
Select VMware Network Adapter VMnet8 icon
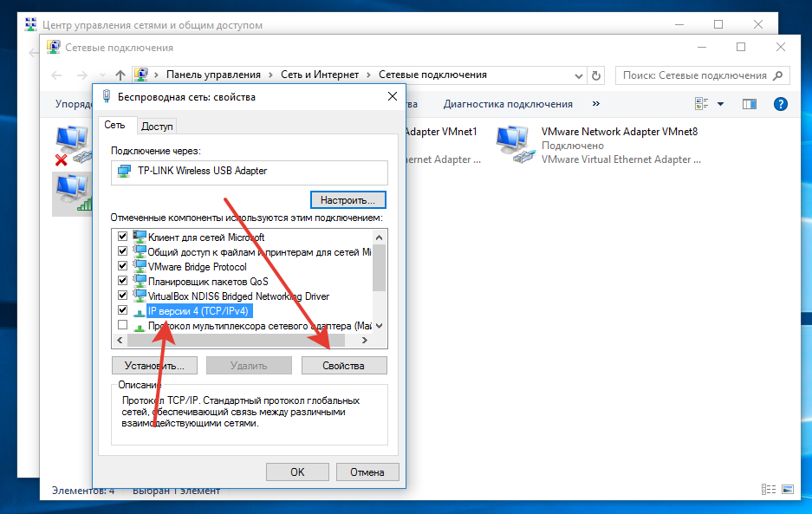pyautogui.click(x=516, y=145)
